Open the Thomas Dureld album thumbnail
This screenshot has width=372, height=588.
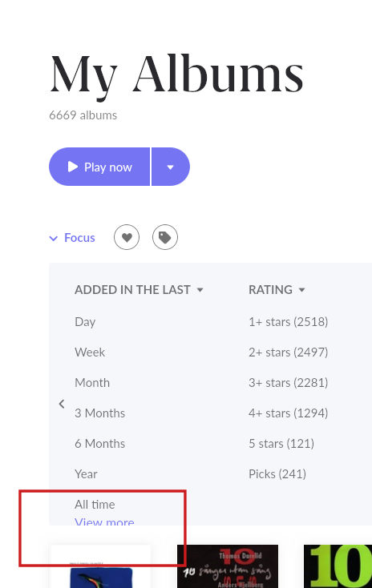[228, 566]
